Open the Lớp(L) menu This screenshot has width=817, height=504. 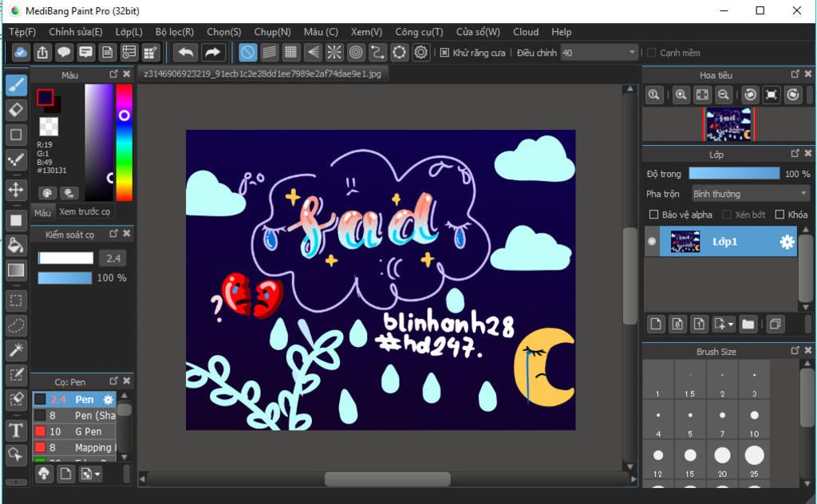(128, 32)
